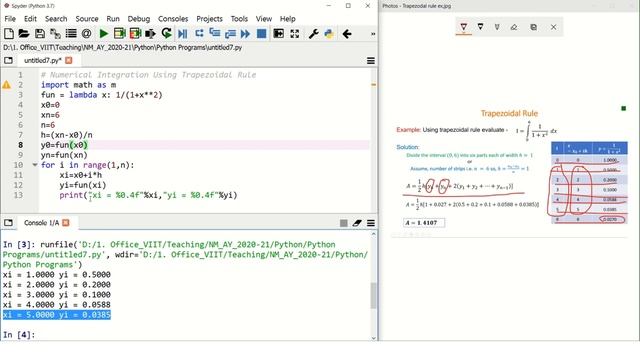Click console output 'xi = 3.0000 yi = 0.1000'
The width and height of the screenshot is (640, 360).
(x=57, y=295)
